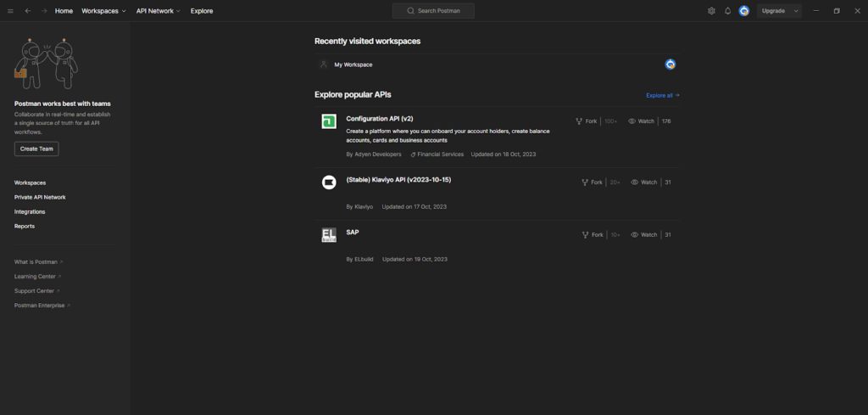The height and width of the screenshot is (415, 868).
Task: Open the Explore menu item
Action: [x=202, y=11]
